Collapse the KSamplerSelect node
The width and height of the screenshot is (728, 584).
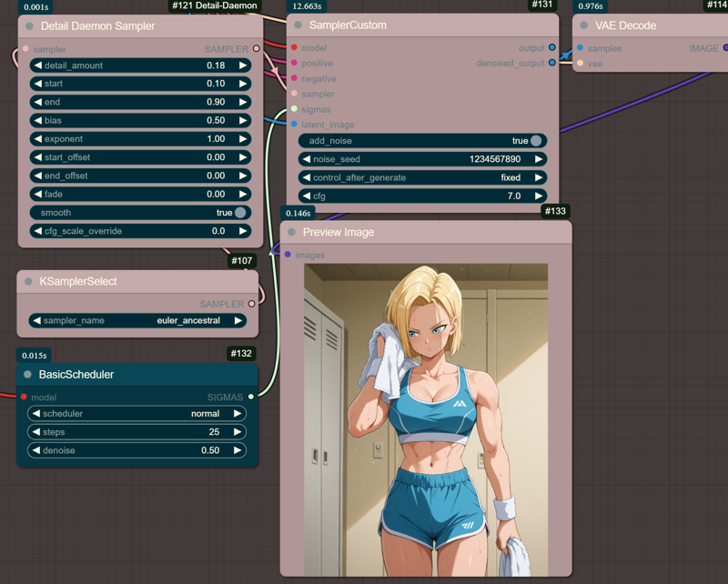pyautogui.click(x=29, y=282)
